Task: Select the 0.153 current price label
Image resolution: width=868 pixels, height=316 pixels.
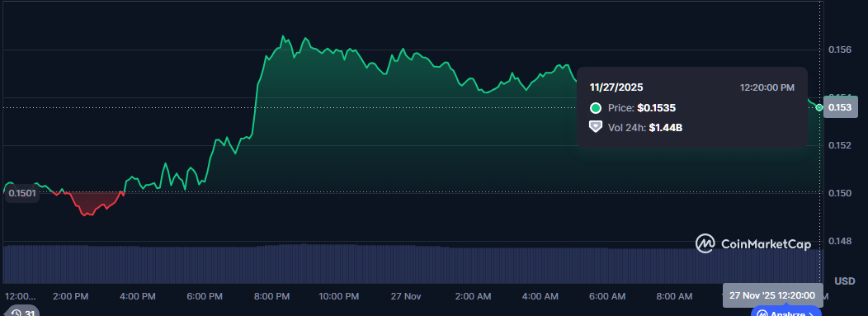Action: click(x=840, y=107)
